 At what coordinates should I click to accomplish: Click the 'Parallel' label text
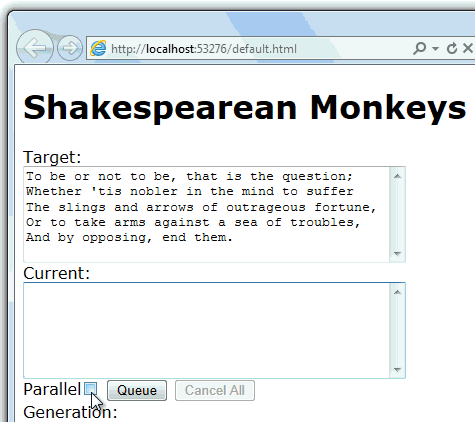[52, 389]
